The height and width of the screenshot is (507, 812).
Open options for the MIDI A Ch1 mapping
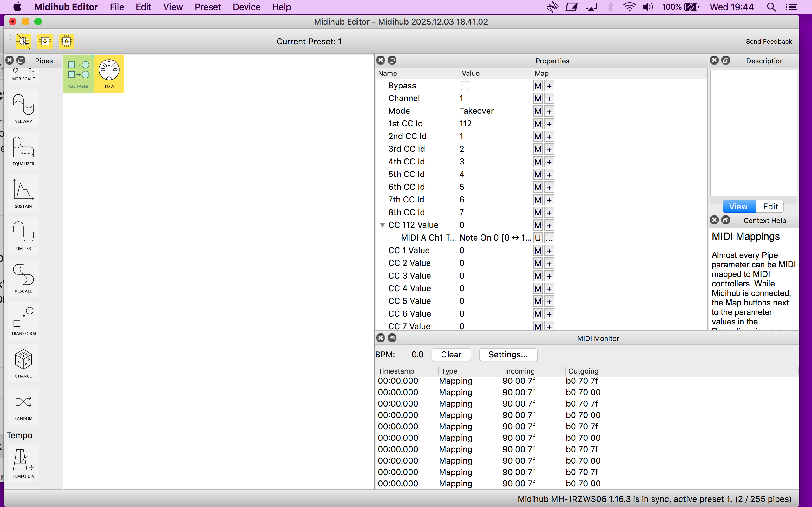549,238
